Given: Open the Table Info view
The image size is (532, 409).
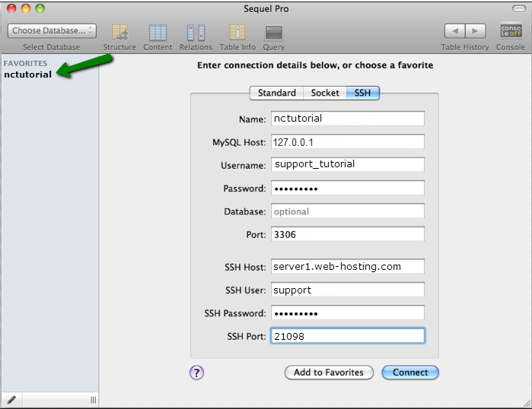Looking at the screenshot, I should tap(237, 37).
